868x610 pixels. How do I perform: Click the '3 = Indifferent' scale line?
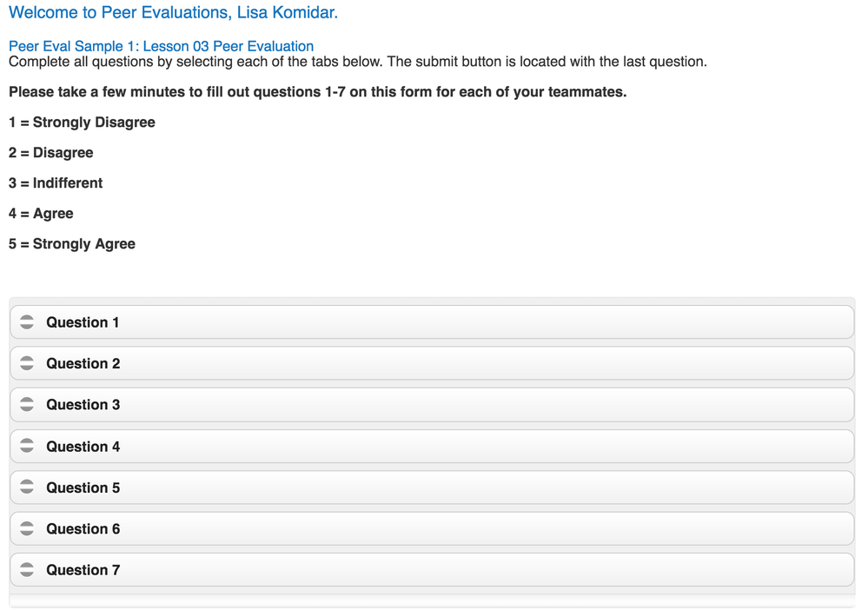[x=56, y=182]
